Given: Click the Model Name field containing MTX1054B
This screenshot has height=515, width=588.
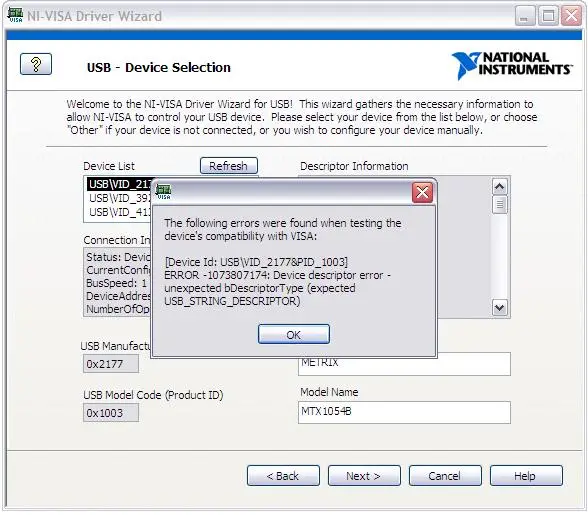Looking at the screenshot, I should pyautogui.click(x=404, y=412).
